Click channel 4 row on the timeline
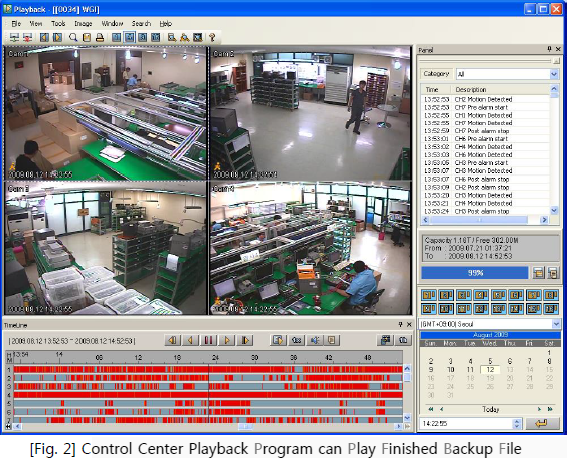Screen dimensions: 567x458 208,395
